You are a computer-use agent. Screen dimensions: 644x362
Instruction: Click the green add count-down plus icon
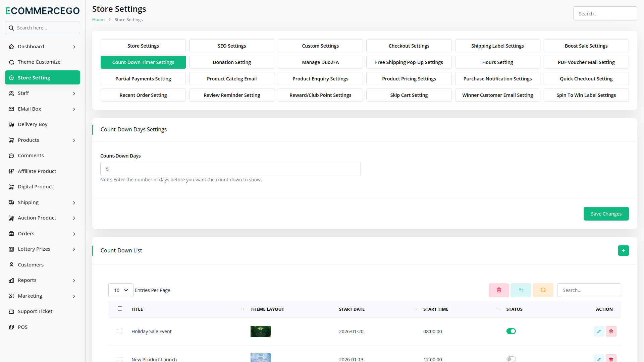click(623, 250)
